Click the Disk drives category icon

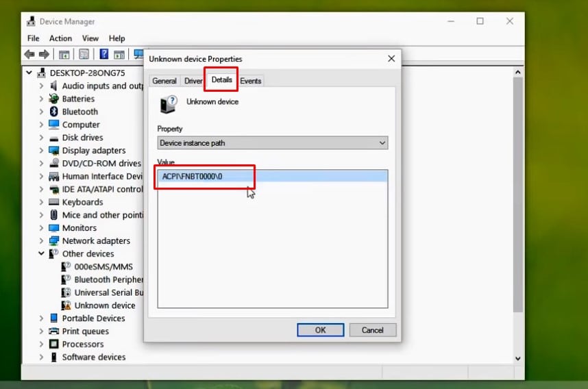point(54,138)
